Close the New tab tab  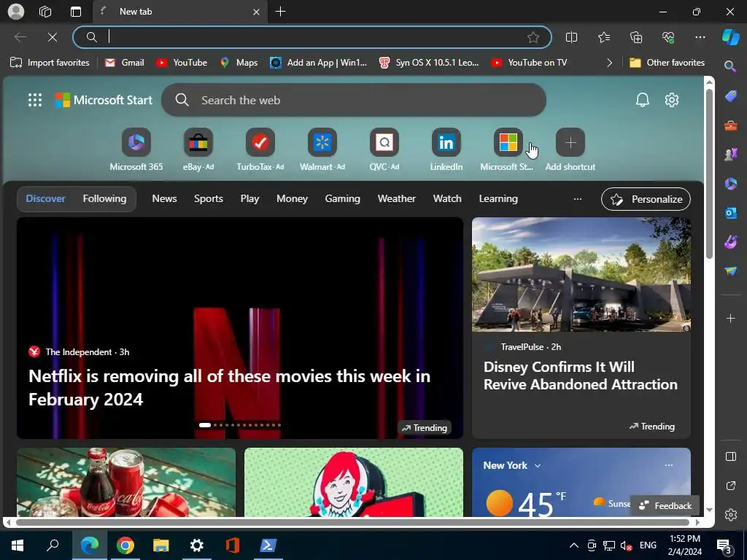[256, 12]
